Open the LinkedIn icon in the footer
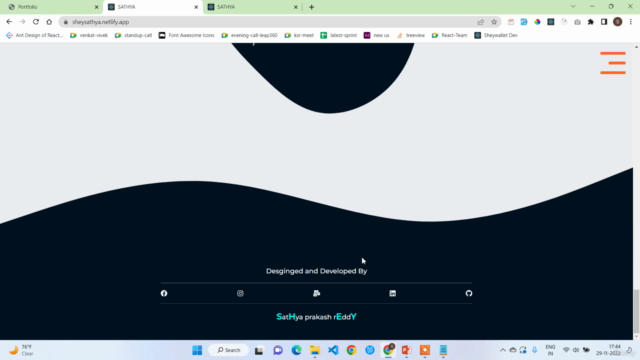640x360 pixels. tap(393, 293)
